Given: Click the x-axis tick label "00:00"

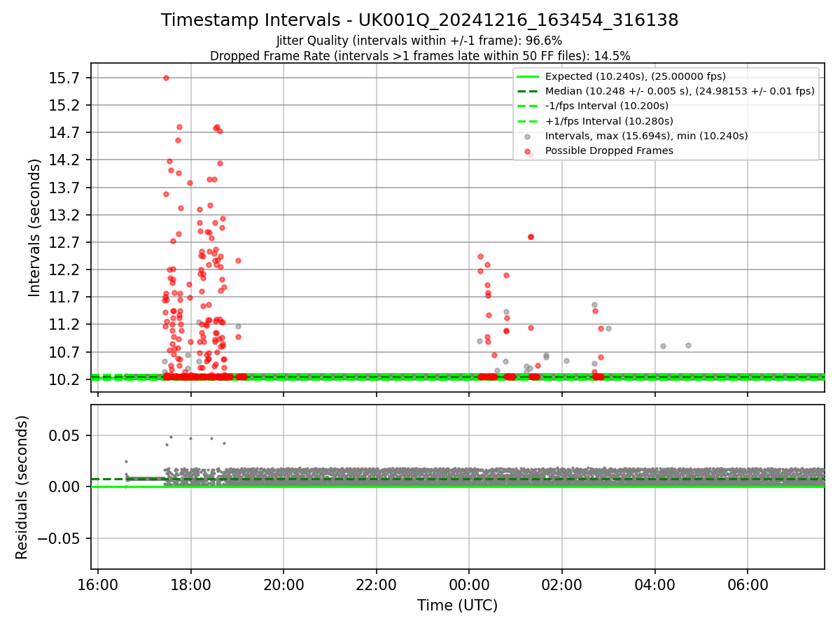Looking at the screenshot, I should click(469, 585).
